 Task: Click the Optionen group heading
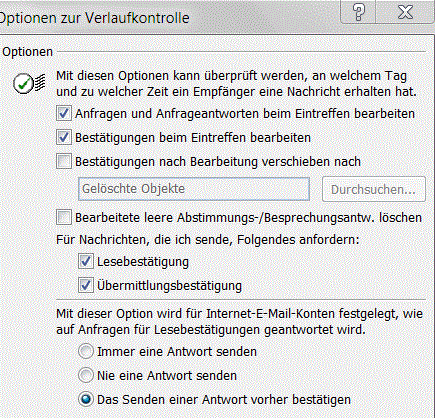[x=28, y=52]
